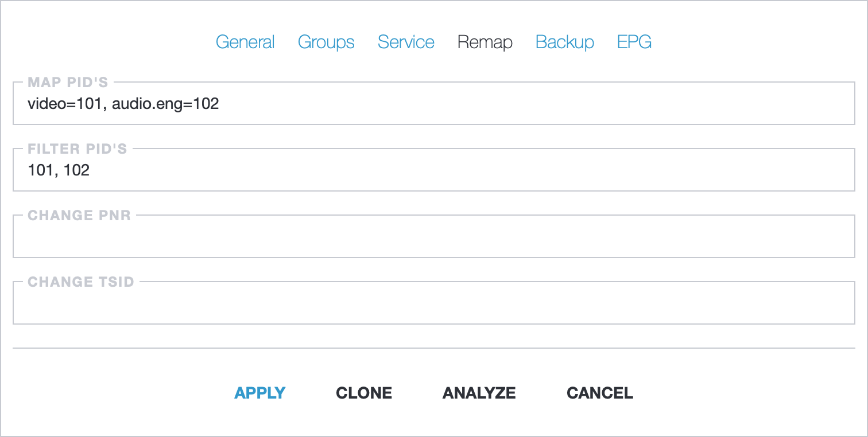Screen dimensions: 868x437
Task: Clone the current stream settings
Action: [364, 393]
